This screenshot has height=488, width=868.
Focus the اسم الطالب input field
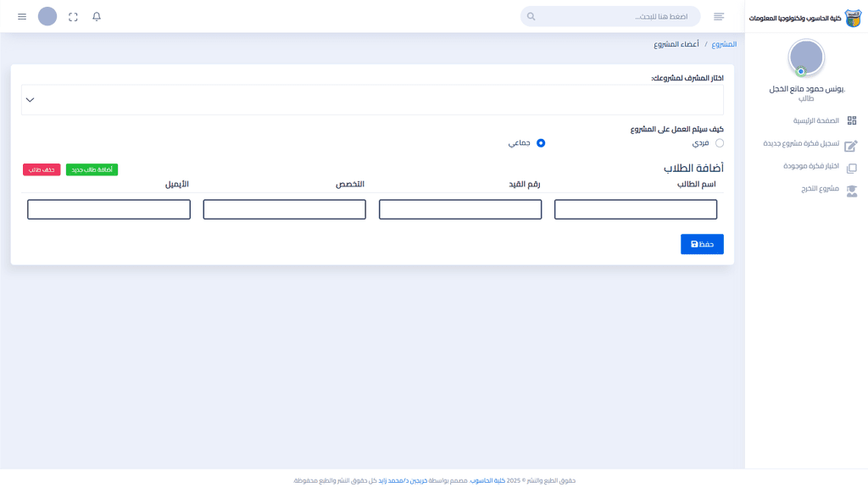[636, 210]
